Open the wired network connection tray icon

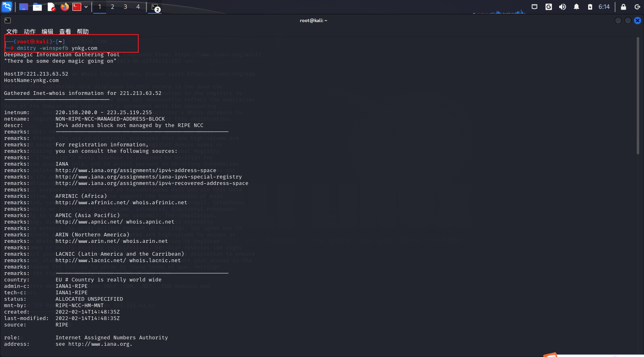pyautogui.click(x=534, y=7)
